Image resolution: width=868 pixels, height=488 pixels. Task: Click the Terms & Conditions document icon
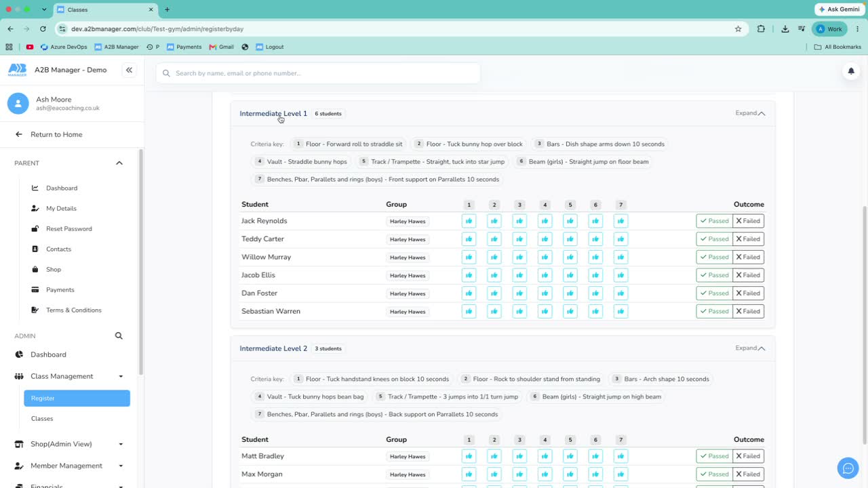tap(35, 310)
